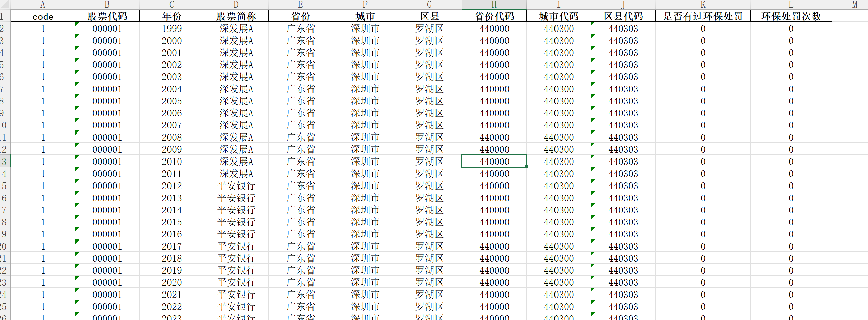Select the year cell '2007'
The width and height of the screenshot is (868, 320).
click(172, 125)
